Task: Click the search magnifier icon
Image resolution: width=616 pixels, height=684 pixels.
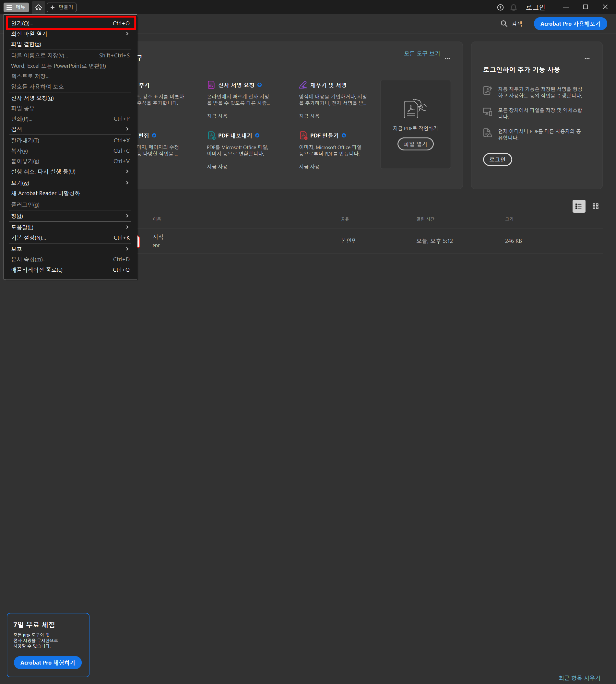Action: (504, 24)
